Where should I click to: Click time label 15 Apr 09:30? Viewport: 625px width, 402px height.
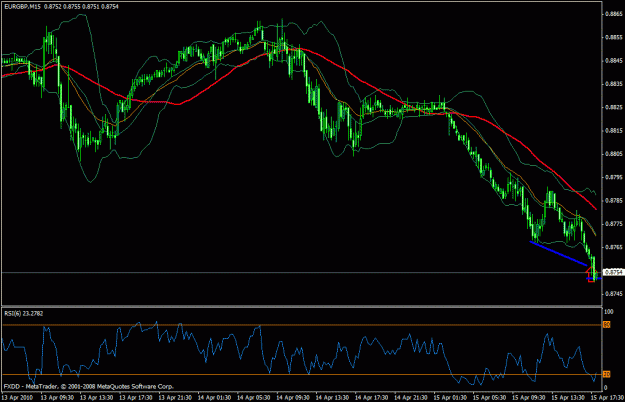(528, 398)
